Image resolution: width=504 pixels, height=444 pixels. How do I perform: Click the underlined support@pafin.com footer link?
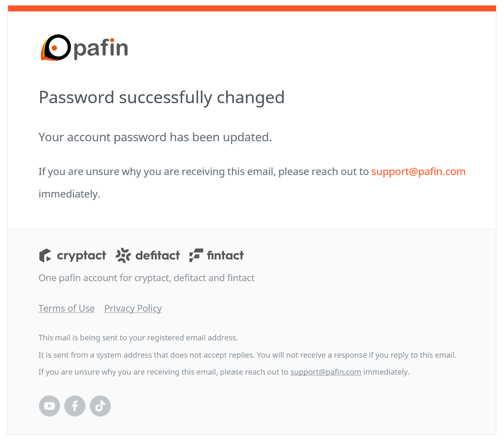tap(325, 372)
